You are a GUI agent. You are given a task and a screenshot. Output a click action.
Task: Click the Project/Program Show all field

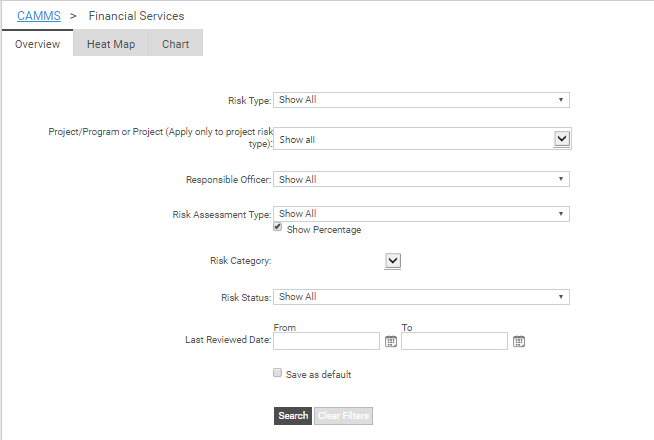412,139
